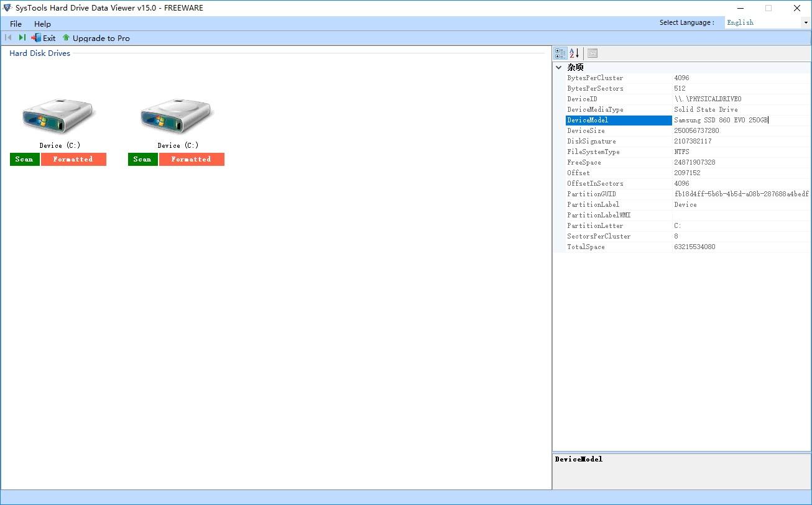Screen dimensions: 812x505
Task: Select the FreeSpace property
Action: pos(584,163)
